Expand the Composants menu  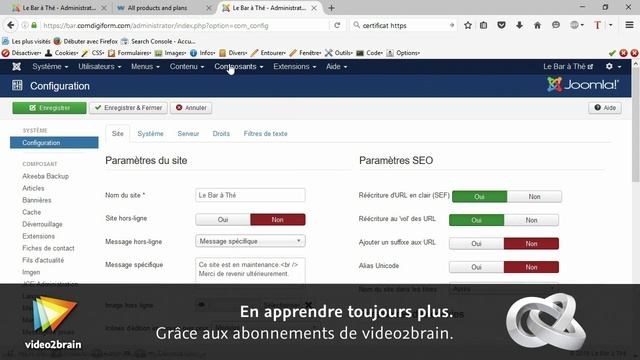[x=239, y=67]
